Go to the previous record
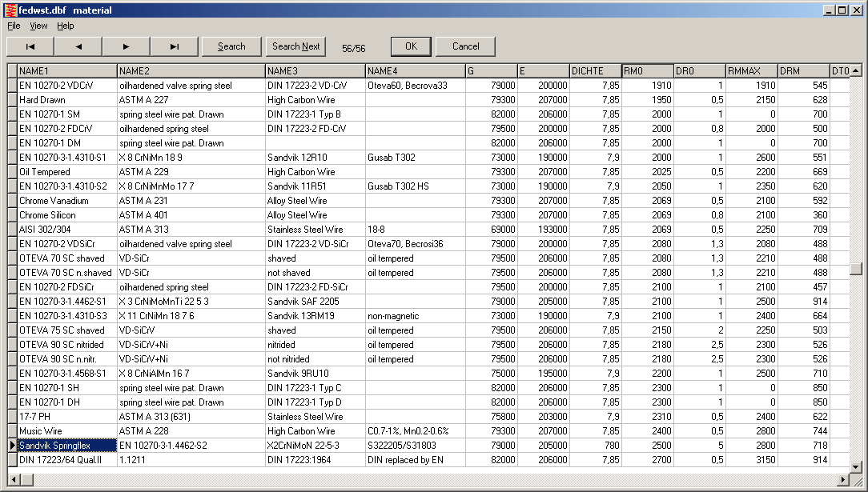This screenshot has width=868, height=492. [78, 46]
